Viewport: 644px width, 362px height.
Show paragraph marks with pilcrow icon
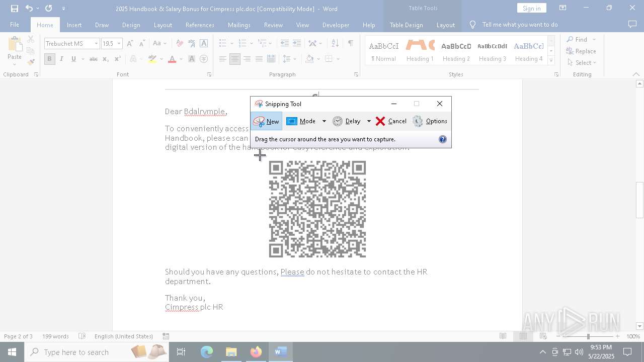[x=350, y=44]
